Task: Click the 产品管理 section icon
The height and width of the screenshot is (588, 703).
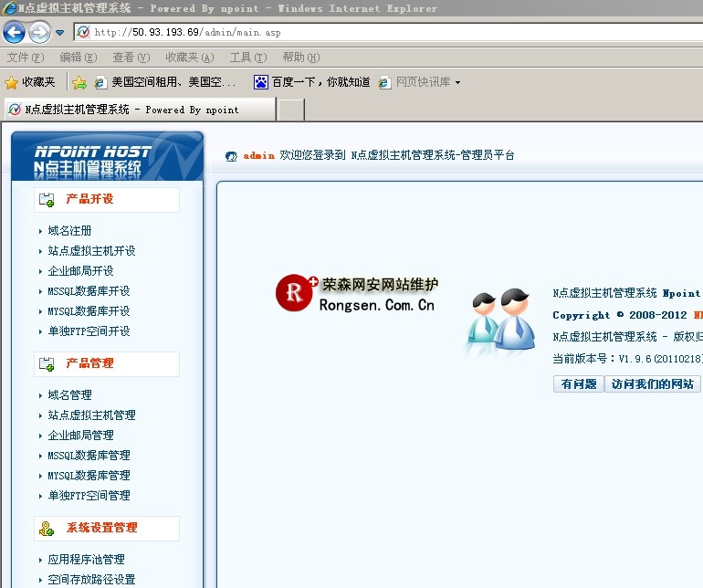Action: click(x=47, y=364)
